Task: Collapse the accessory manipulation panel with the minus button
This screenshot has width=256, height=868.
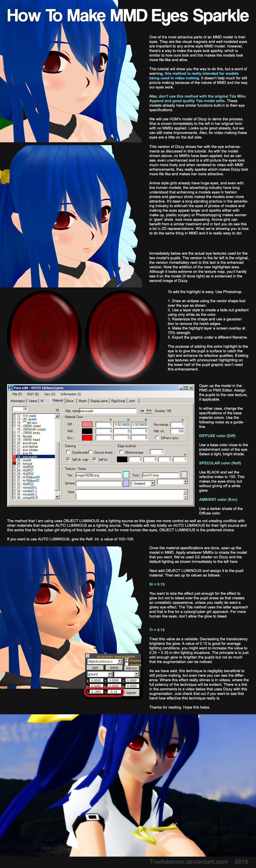Action: click(x=88, y=656)
